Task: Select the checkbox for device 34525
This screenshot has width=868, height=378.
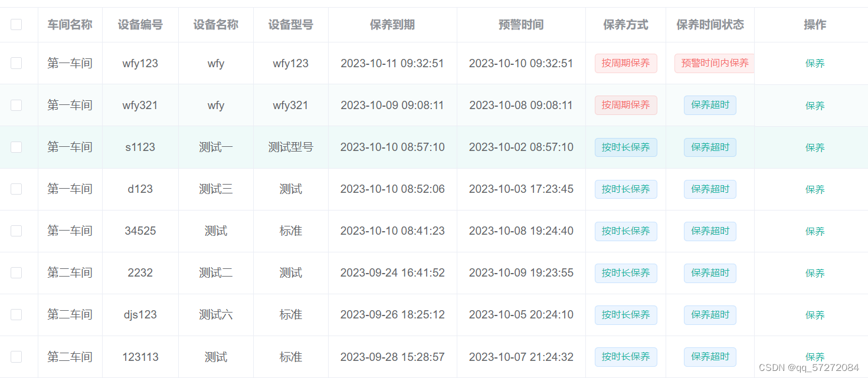Action: [x=16, y=231]
